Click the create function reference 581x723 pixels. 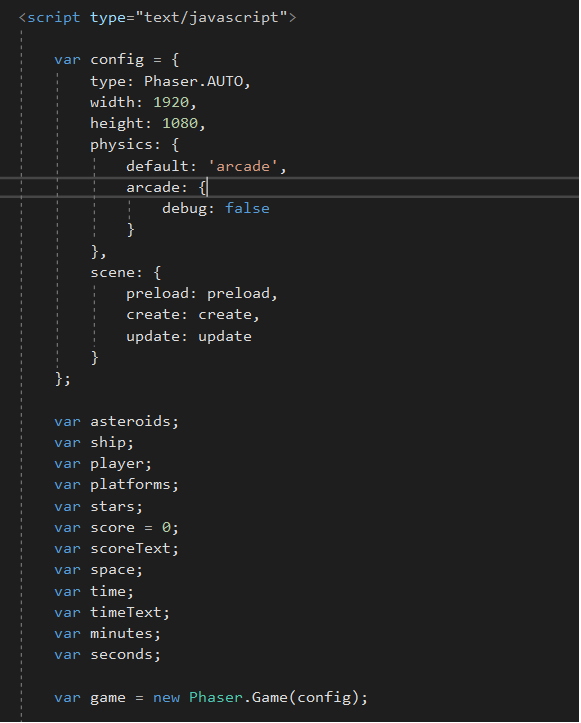[225, 314]
